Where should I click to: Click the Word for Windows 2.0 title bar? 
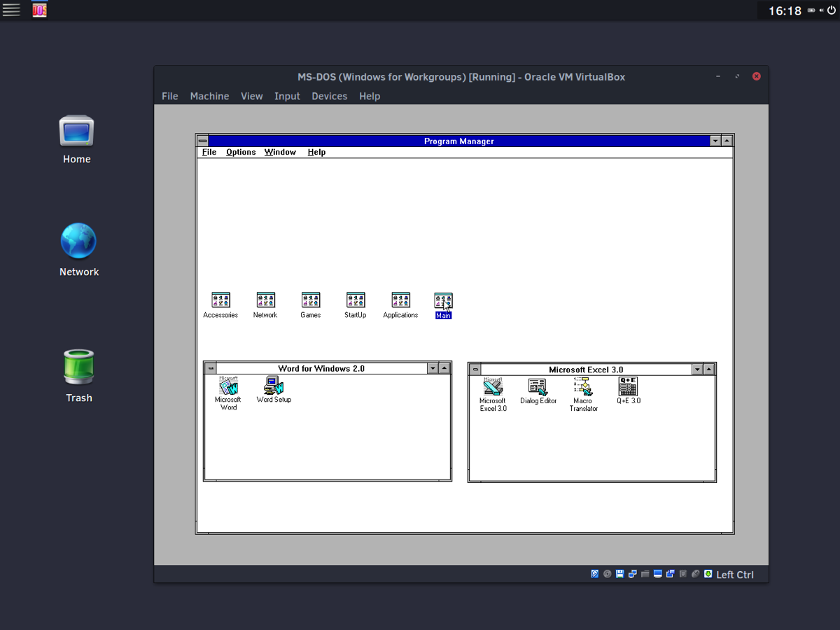coord(321,368)
